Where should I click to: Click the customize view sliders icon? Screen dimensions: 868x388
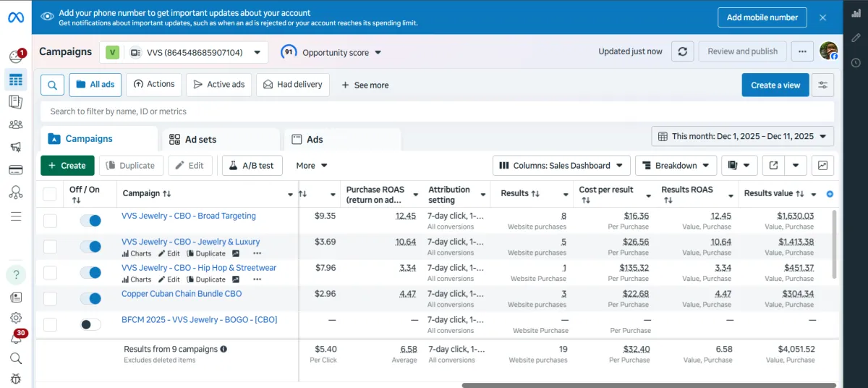click(822, 85)
